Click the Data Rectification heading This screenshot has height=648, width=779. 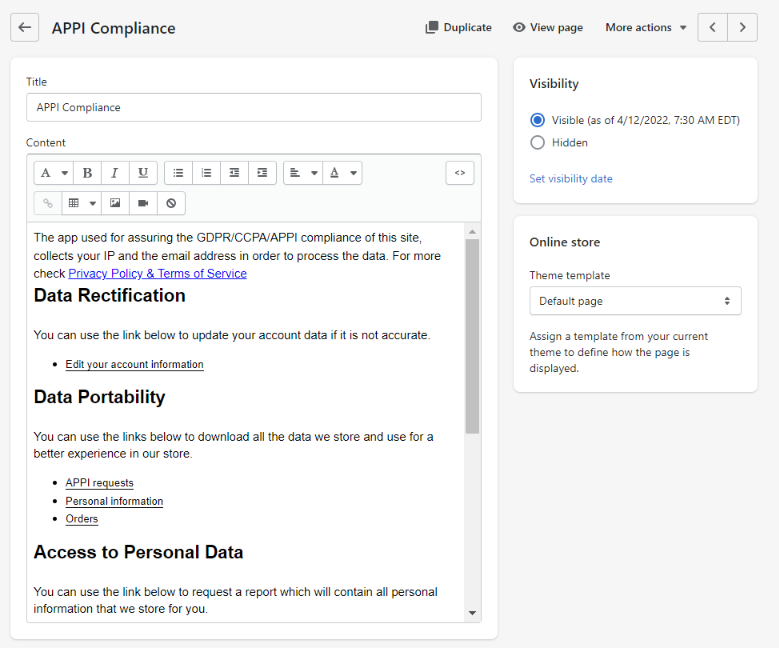coord(110,296)
